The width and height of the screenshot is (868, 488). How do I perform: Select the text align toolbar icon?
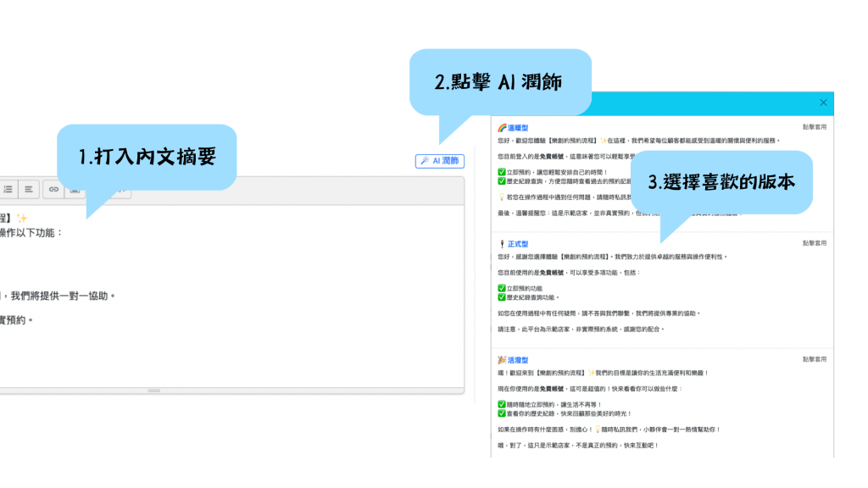tap(29, 189)
